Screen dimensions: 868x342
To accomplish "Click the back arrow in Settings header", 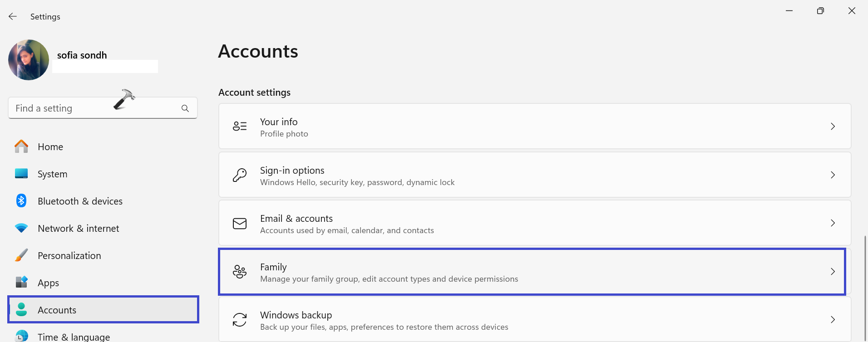I will 13,16.
